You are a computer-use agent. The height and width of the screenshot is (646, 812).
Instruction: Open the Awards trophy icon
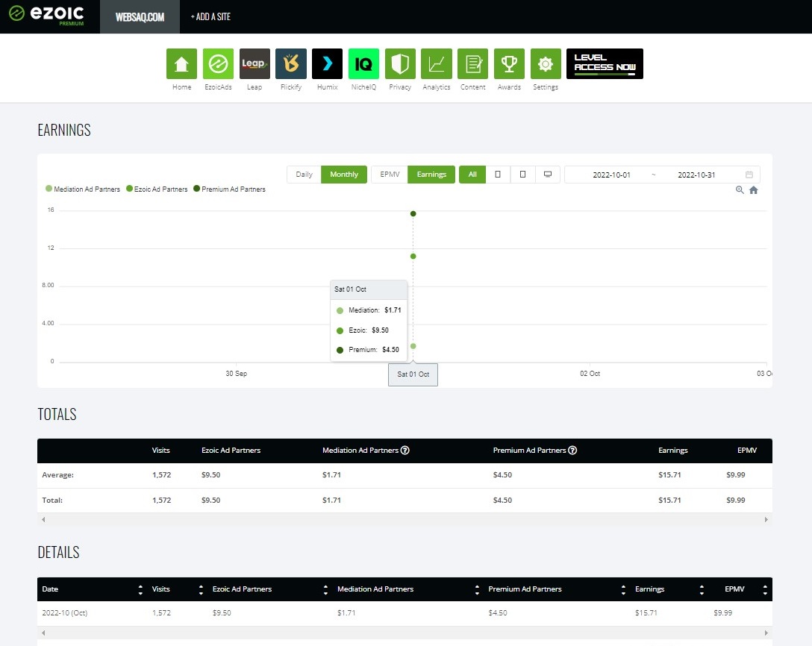click(x=509, y=63)
